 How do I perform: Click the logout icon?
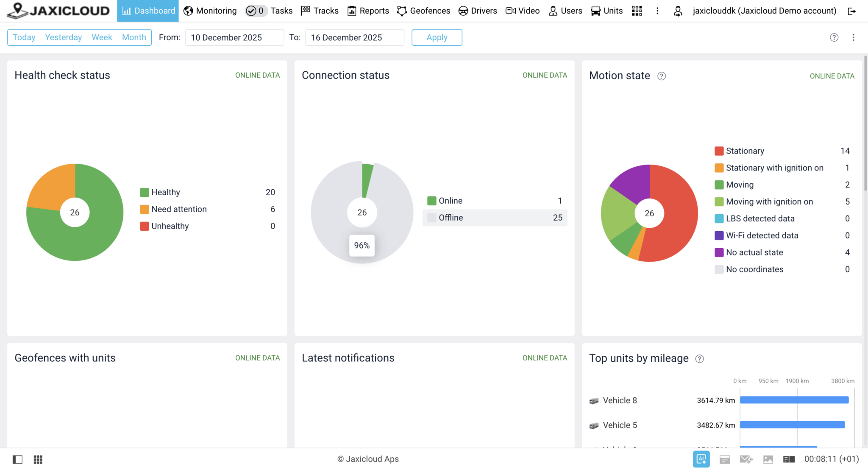click(851, 11)
